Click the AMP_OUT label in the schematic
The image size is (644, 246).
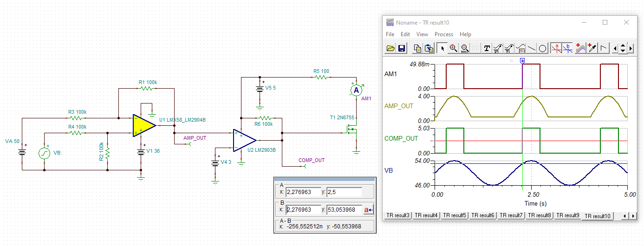195,138
